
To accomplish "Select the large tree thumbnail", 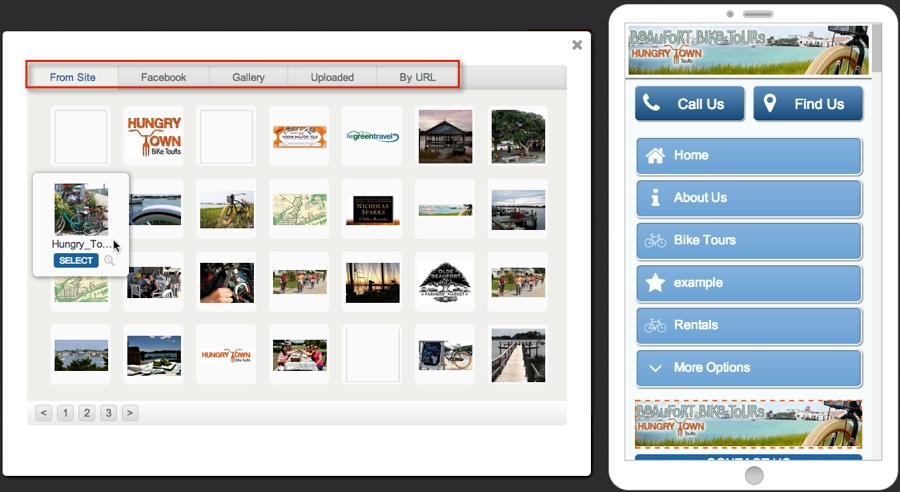I will click(518, 136).
